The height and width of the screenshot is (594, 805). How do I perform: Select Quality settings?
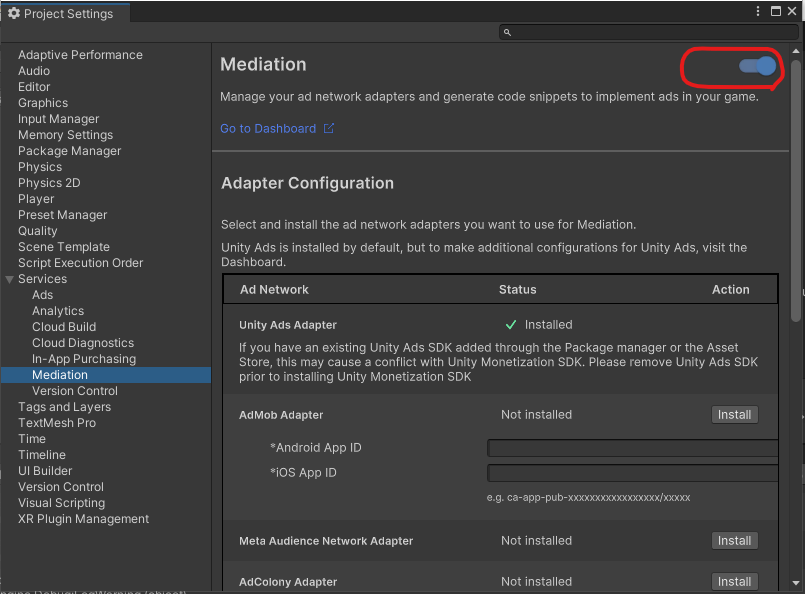(x=38, y=231)
